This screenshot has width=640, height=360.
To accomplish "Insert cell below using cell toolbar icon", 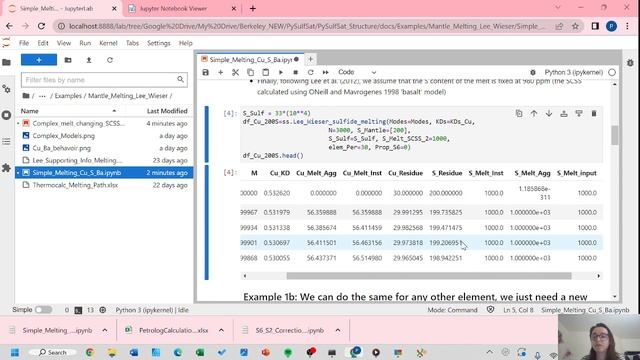I will coord(579,113).
